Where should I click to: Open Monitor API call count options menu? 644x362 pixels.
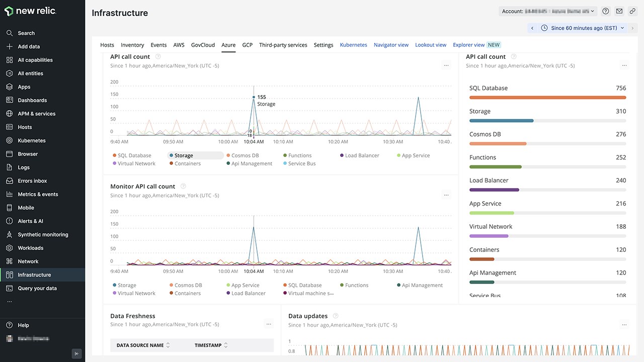tap(446, 195)
